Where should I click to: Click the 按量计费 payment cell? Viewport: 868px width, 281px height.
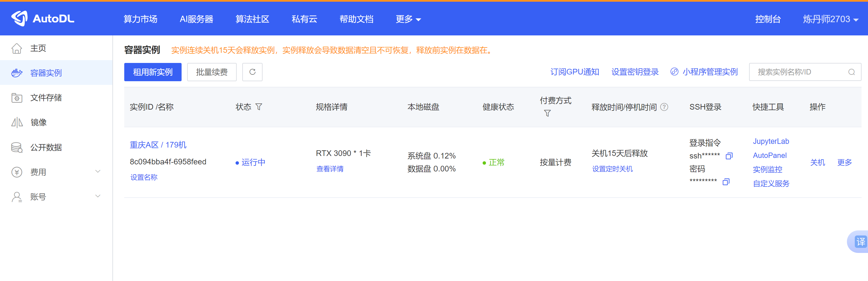(x=555, y=162)
